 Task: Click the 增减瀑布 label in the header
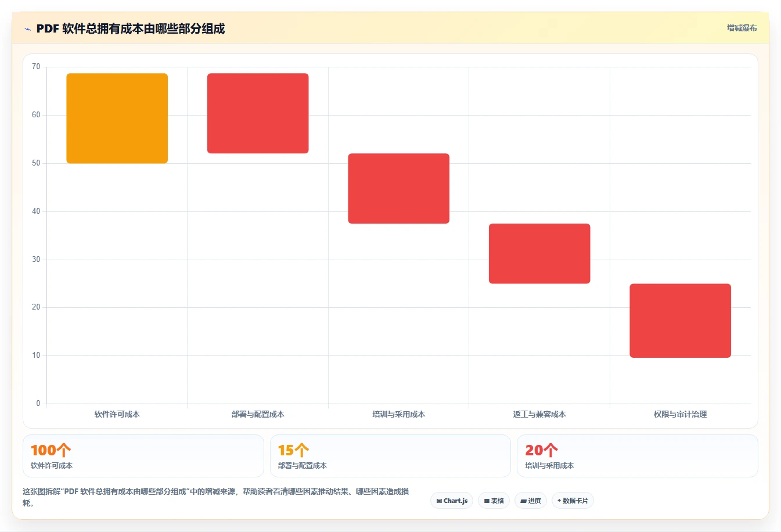point(742,28)
